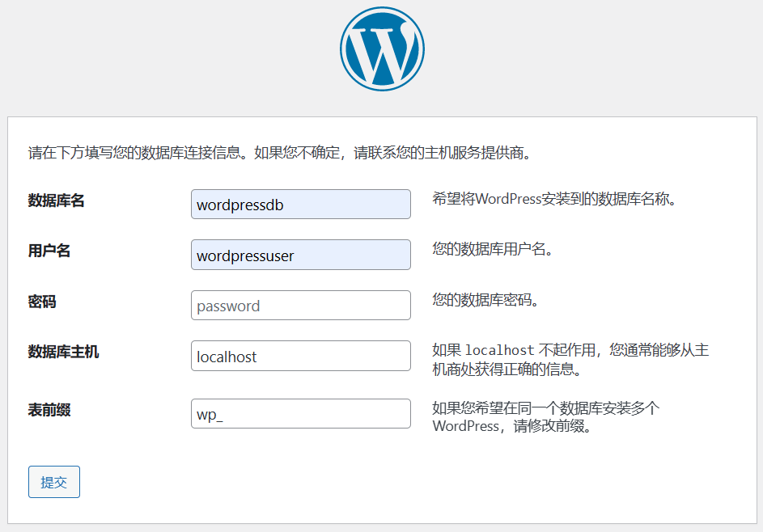The image size is (763, 532).
Task: Click the password input field
Action: (x=301, y=306)
